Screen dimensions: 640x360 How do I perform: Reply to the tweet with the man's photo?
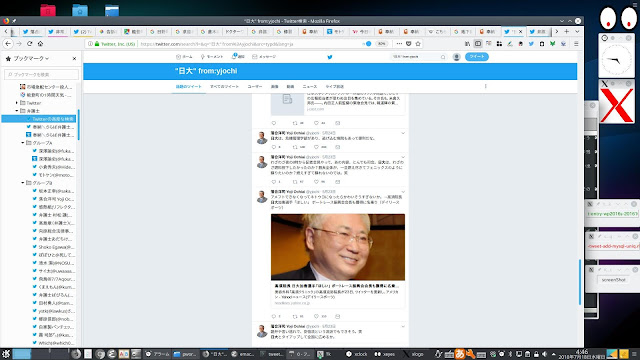point(273,316)
